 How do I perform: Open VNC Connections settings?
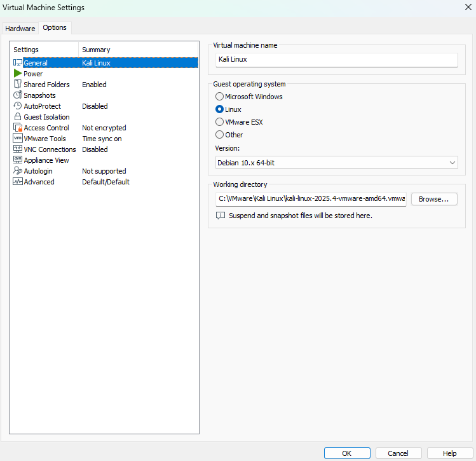pos(50,149)
